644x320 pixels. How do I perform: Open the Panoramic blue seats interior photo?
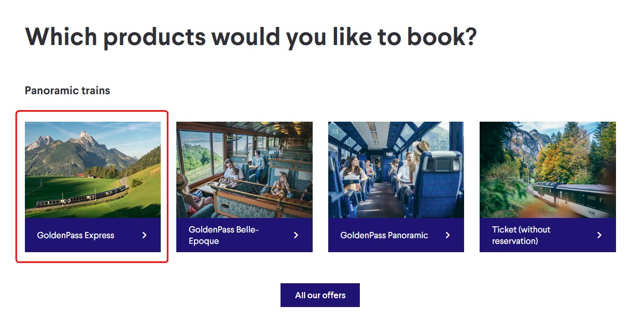tap(396, 170)
